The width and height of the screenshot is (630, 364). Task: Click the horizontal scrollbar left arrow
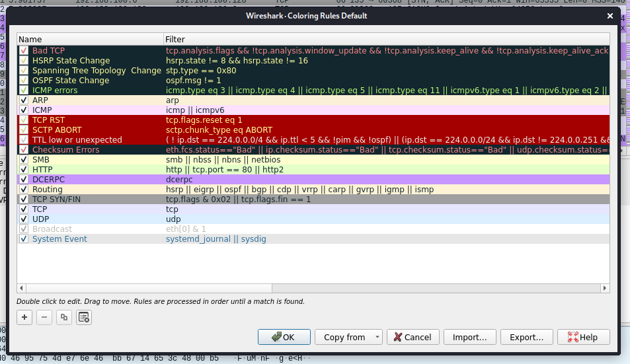coord(21,288)
